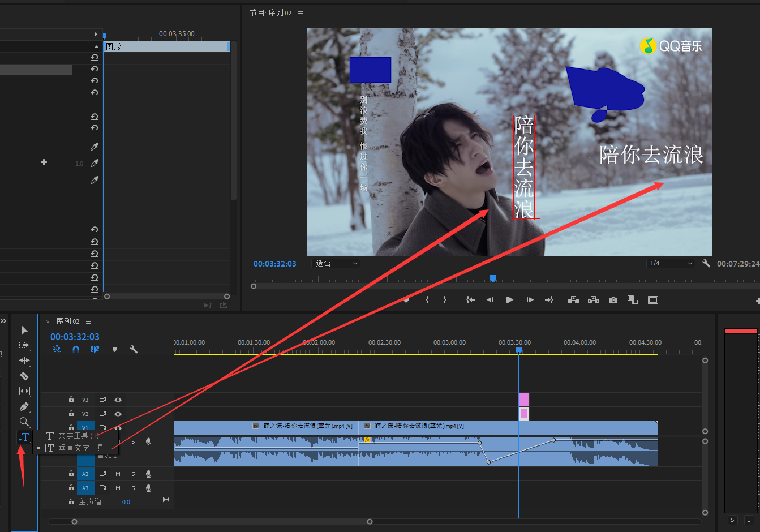Open program monitor settings wrench
760x532 pixels.
706,263
